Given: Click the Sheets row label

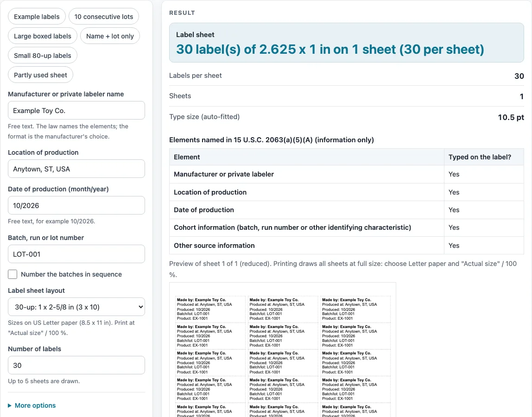Looking at the screenshot, I should 180,96.
